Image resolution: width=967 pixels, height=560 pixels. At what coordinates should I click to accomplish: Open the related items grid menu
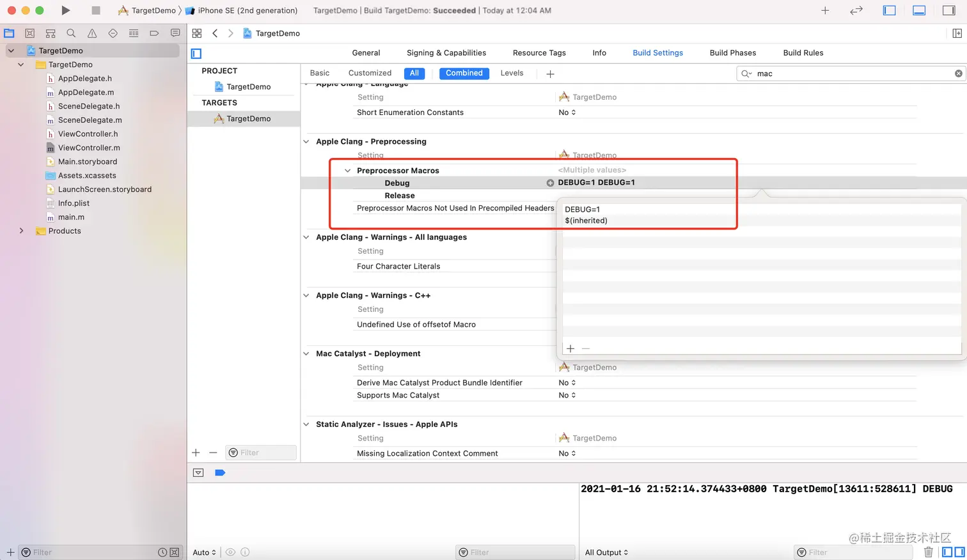(197, 33)
